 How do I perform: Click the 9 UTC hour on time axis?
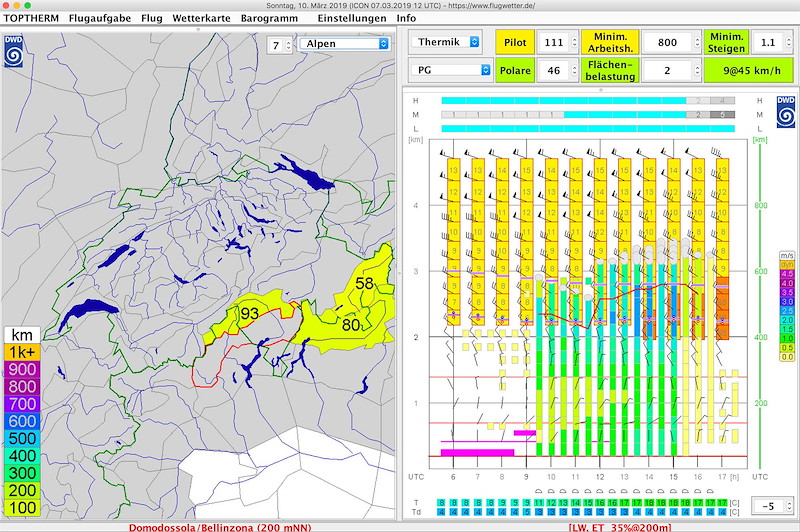click(x=526, y=477)
